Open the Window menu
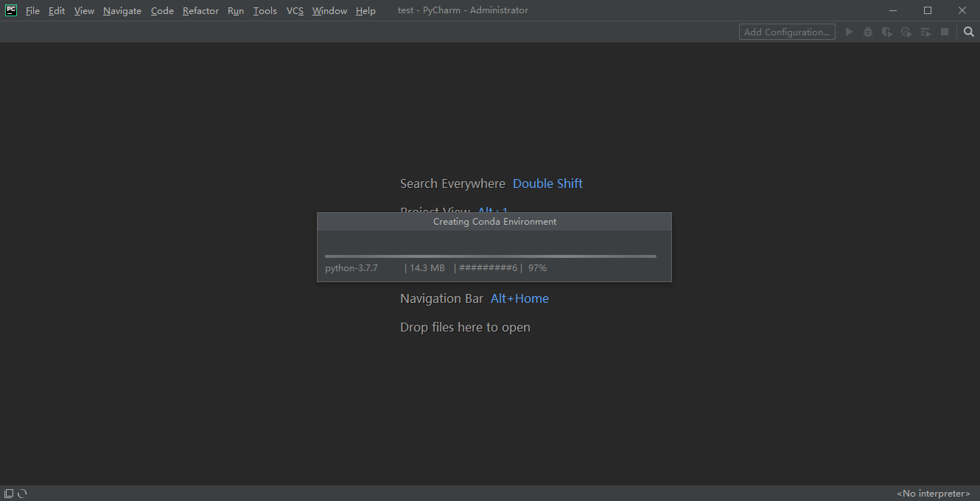This screenshot has height=501, width=980. pyautogui.click(x=329, y=10)
